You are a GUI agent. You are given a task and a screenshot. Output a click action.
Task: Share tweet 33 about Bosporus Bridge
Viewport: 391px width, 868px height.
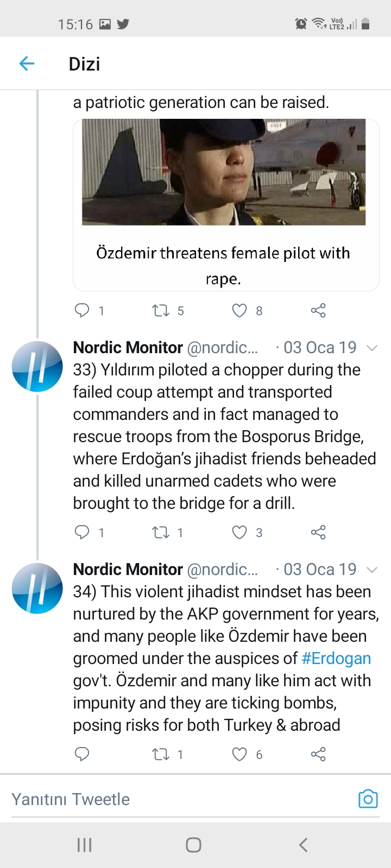coord(318,532)
